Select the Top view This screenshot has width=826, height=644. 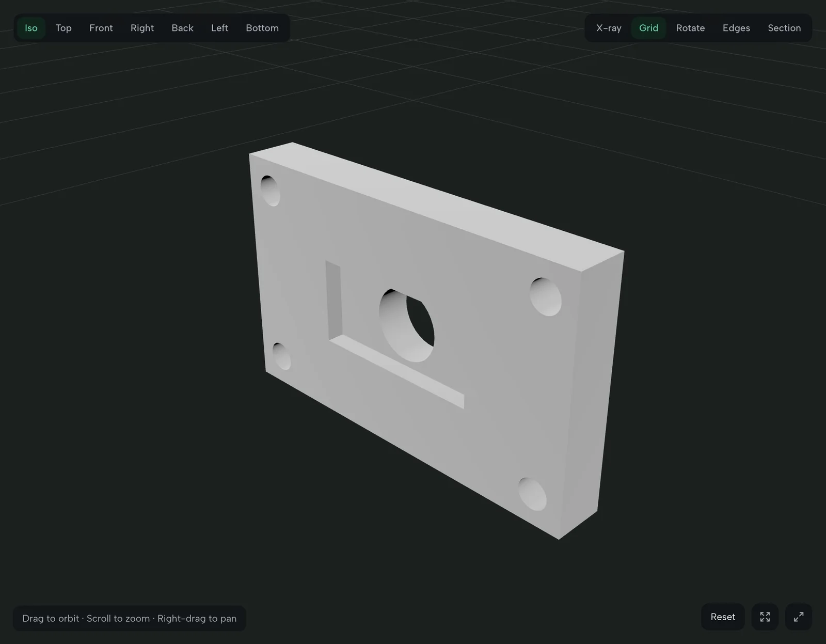(63, 28)
